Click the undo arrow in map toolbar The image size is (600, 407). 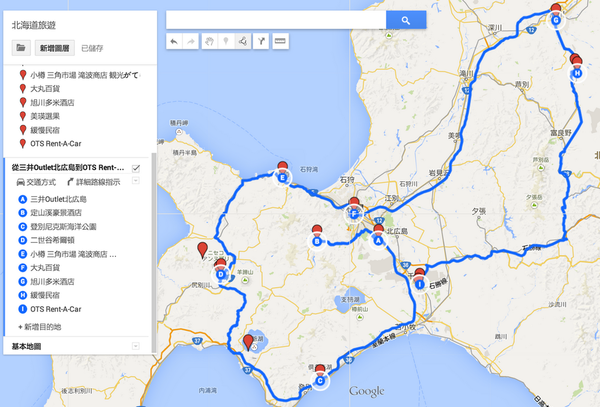[173, 42]
